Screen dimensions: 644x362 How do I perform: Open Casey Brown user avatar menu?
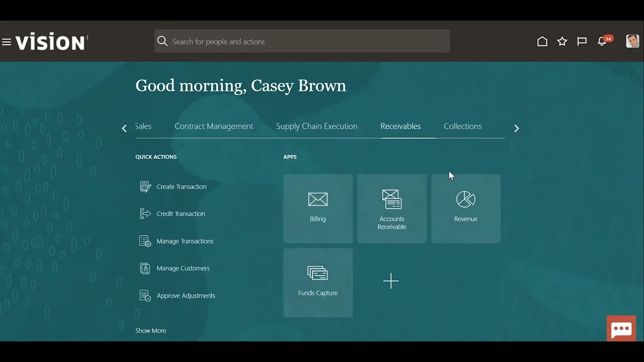[632, 41]
